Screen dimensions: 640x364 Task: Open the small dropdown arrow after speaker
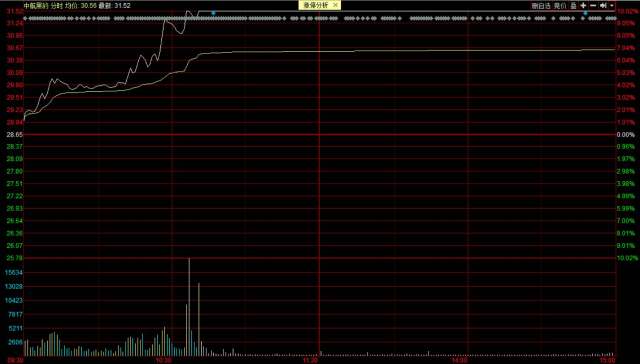click(612, 6)
